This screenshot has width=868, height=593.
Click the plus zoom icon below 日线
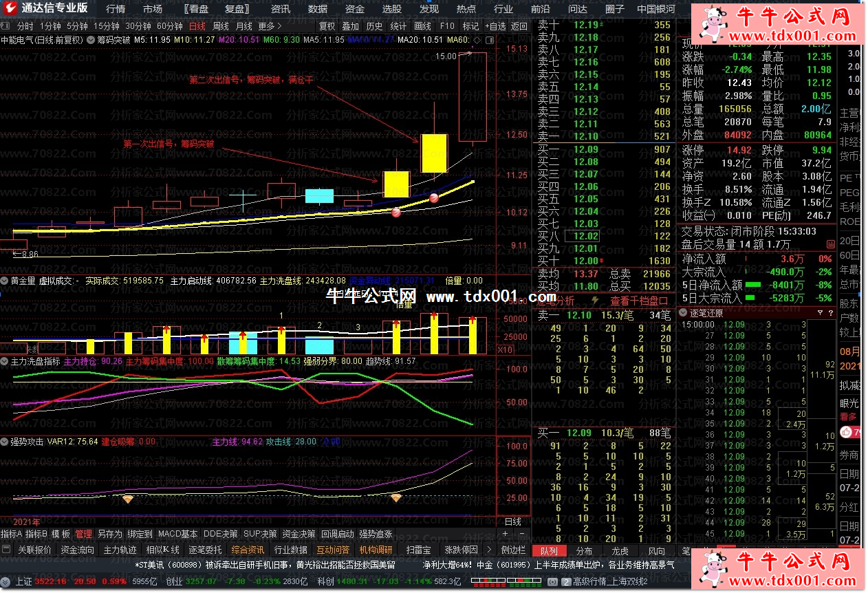click(505, 534)
